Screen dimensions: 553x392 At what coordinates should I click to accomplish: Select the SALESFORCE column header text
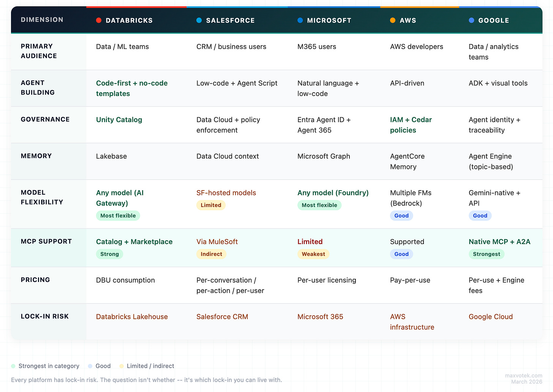(x=230, y=20)
